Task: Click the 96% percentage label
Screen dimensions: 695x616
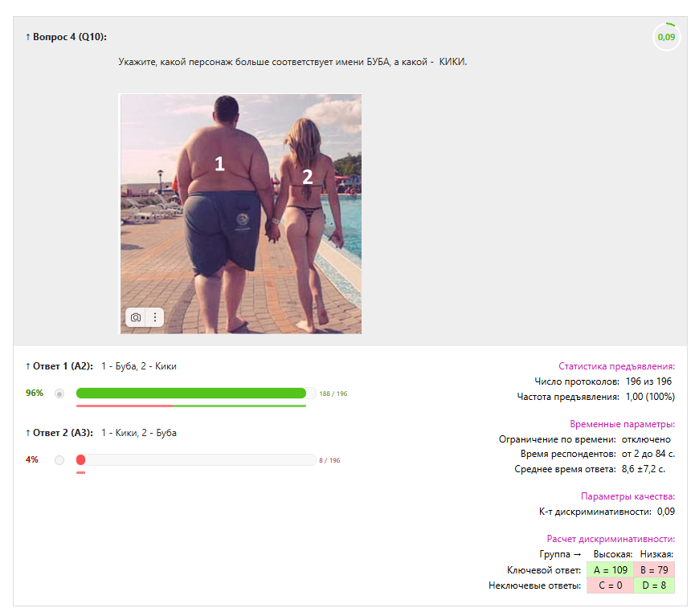Action: (x=35, y=393)
